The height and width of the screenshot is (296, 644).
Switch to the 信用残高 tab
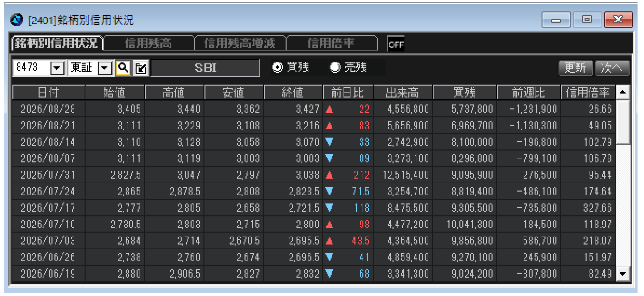pyautogui.click(x=148, y=44)
